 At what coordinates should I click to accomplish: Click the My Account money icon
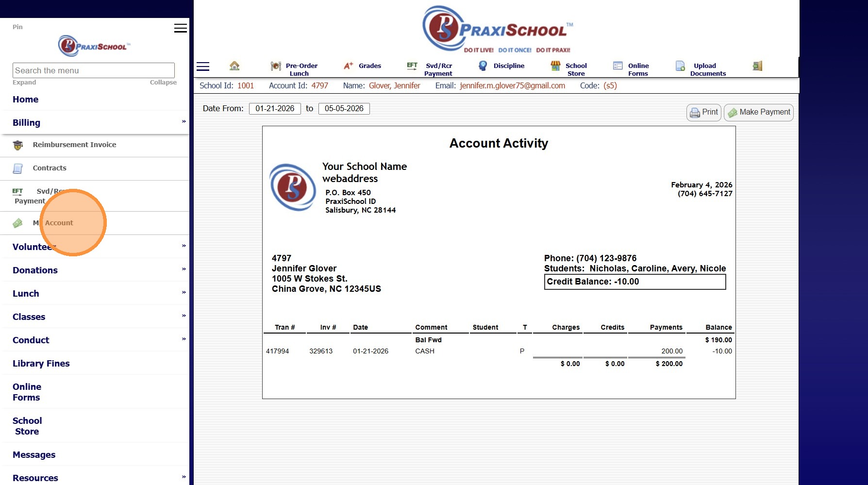coord(18,223)
